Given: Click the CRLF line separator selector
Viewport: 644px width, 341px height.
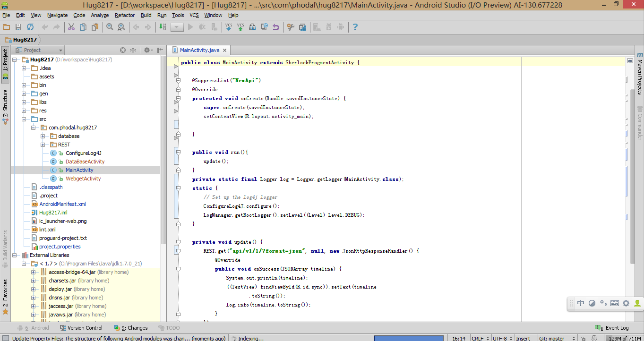Looking at the screenshot, I should point(480,338).
